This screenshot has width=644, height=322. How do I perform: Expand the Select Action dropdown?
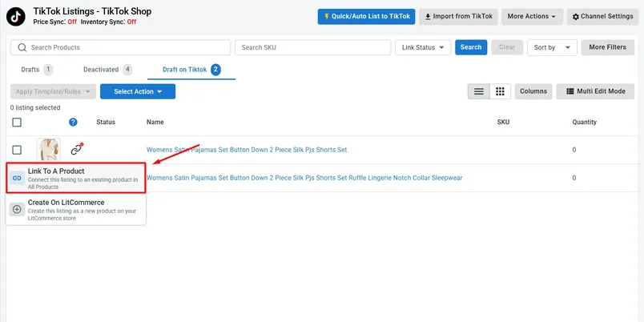pyautogui.click(x=138, y=91)
